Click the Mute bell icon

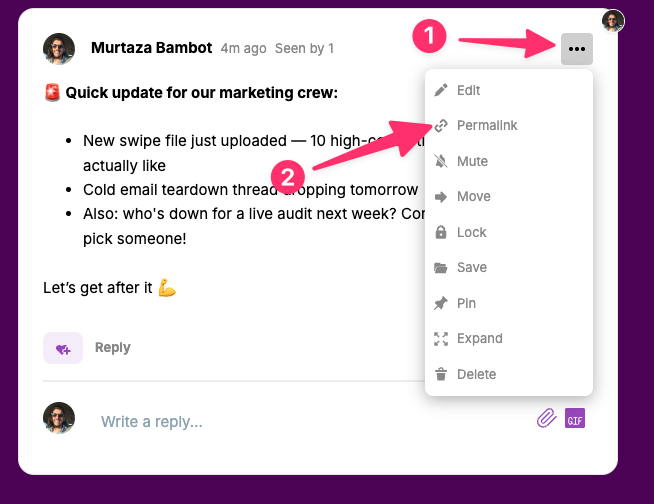click(440, 162)
